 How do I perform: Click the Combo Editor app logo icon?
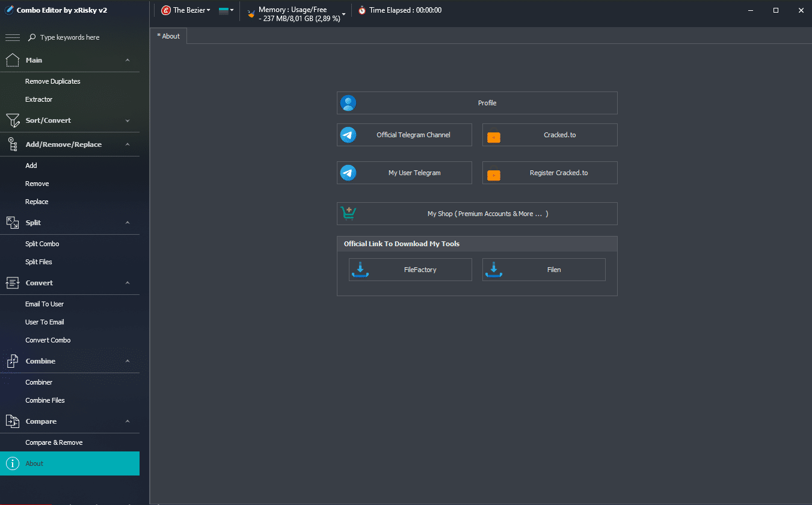pos(10,10)
